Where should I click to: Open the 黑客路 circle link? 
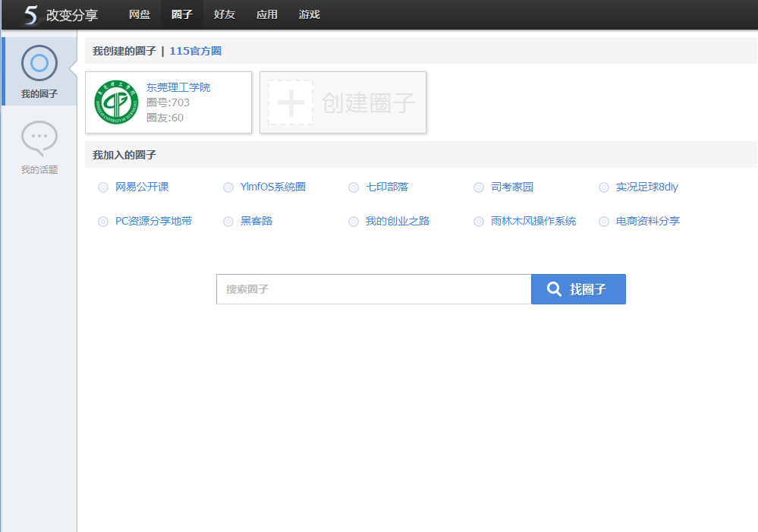tap(256, 222)
